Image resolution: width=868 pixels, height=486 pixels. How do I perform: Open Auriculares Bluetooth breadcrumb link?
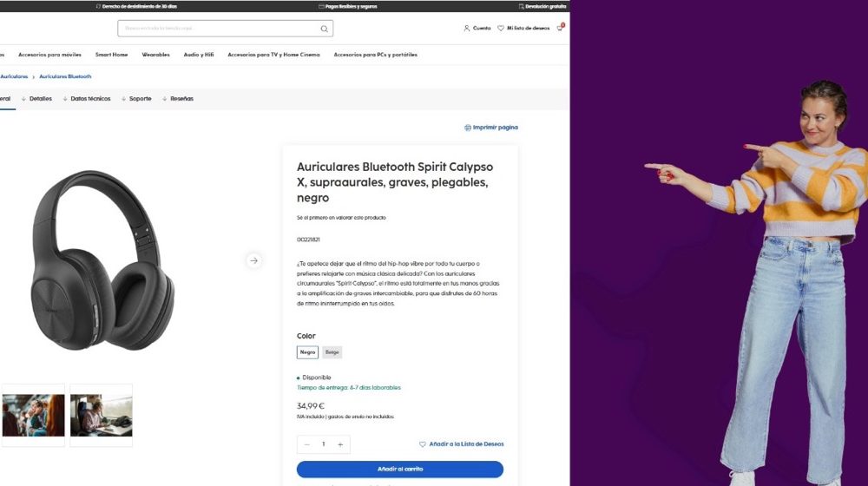click(x=65, y=76)
